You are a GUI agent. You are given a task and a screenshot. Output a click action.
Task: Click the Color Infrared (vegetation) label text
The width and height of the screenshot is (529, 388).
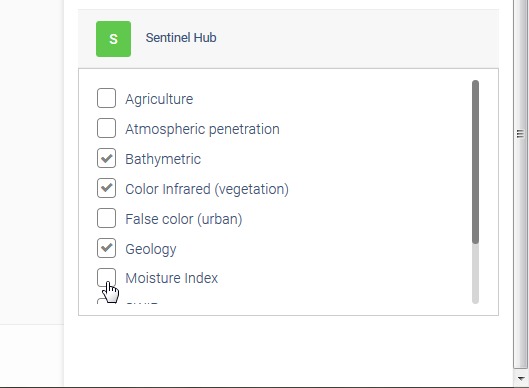(207, 189)
